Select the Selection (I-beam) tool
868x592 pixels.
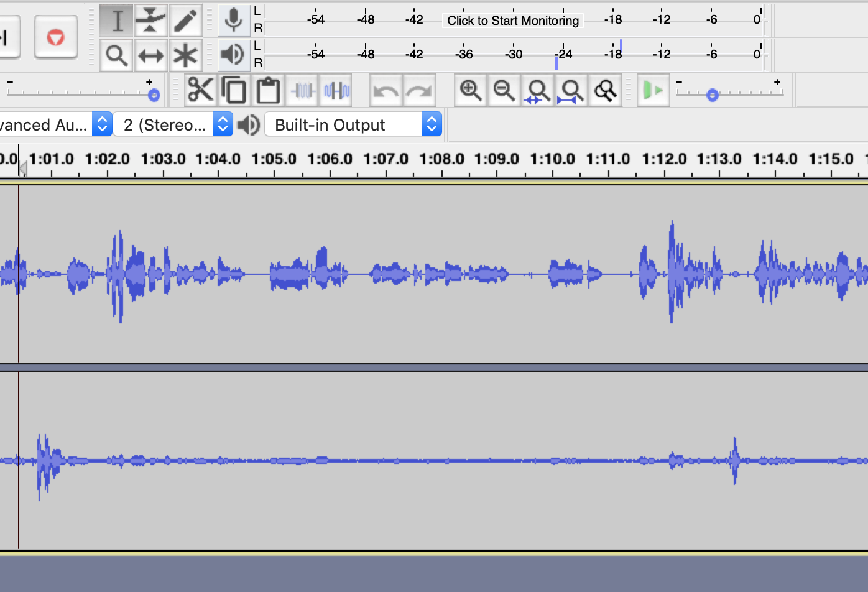pyautogui.click(x=116, y=21)
